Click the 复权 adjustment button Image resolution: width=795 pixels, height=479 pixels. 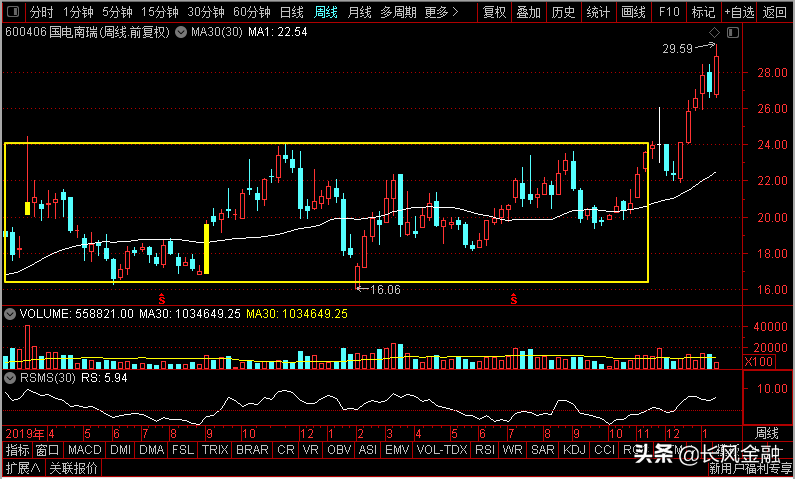[x=495, y=12]
